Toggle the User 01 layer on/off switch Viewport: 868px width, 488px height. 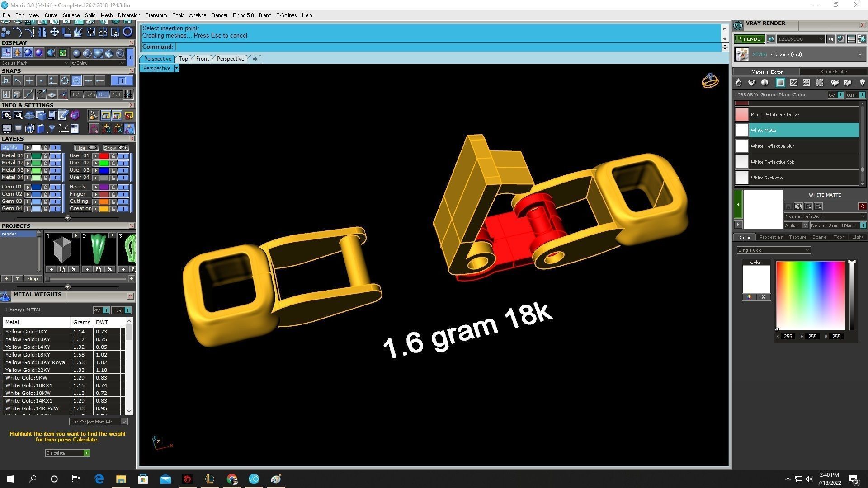[x=123, y=156]
